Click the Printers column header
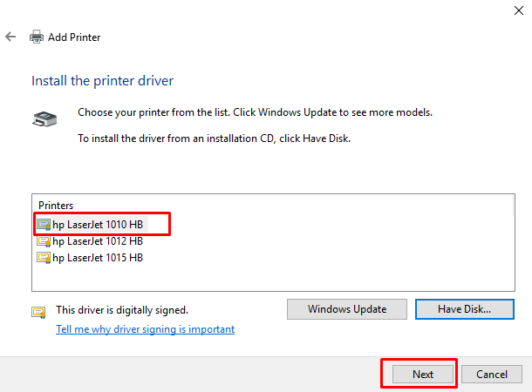 [x=56, y=206]
